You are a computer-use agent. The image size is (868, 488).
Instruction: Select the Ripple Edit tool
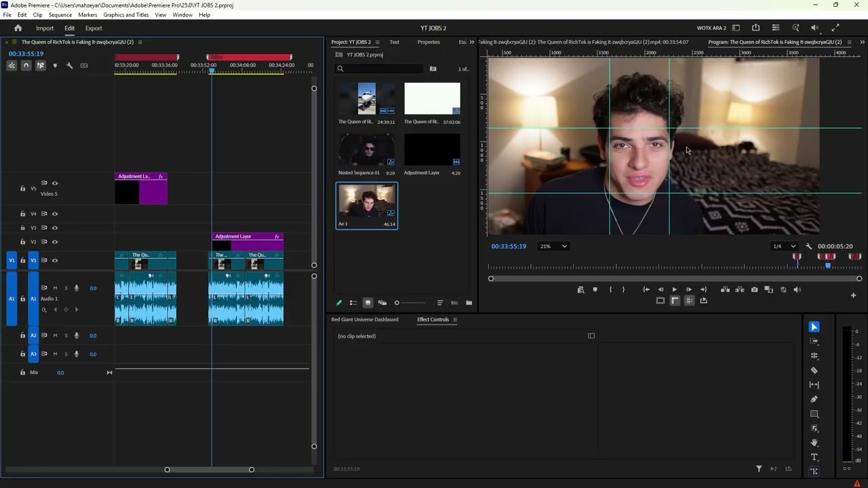pyautogui.click(x=814, y=356)
